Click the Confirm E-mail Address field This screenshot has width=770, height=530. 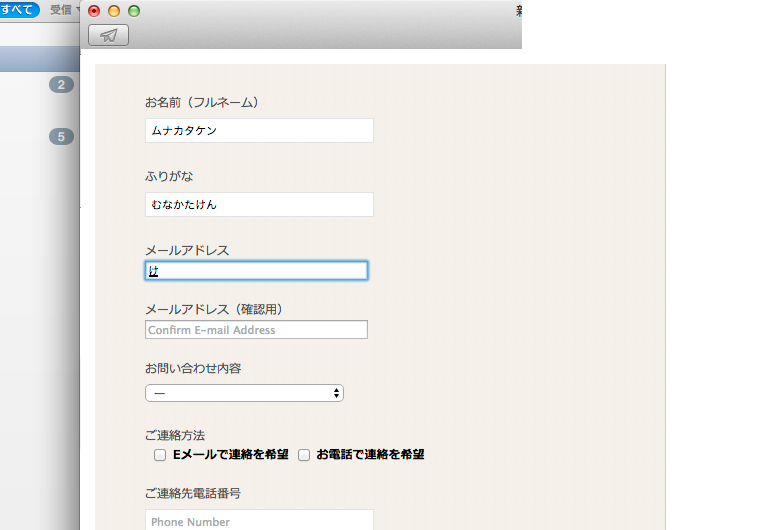tap(256, 330)
